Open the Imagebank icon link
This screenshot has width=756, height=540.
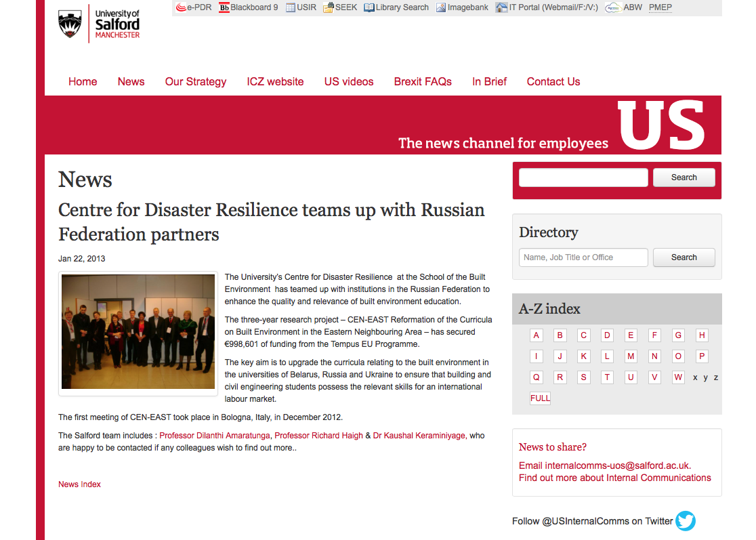tap(441, 7)
